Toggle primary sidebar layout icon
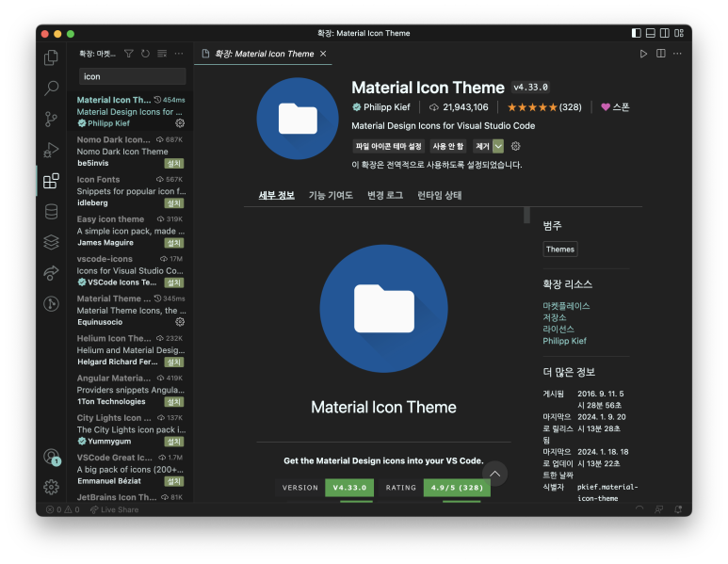 (637, 33)
